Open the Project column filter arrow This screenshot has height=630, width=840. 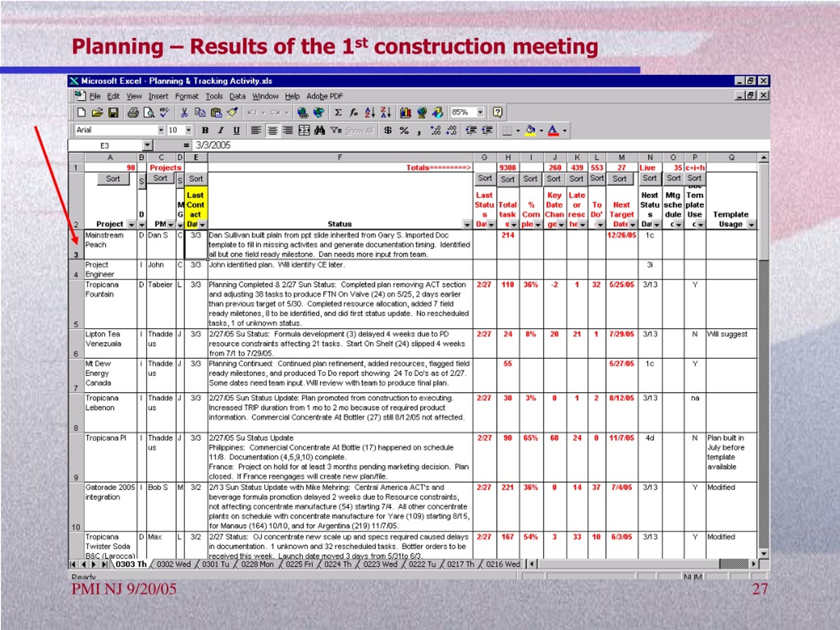pos(131,225)
